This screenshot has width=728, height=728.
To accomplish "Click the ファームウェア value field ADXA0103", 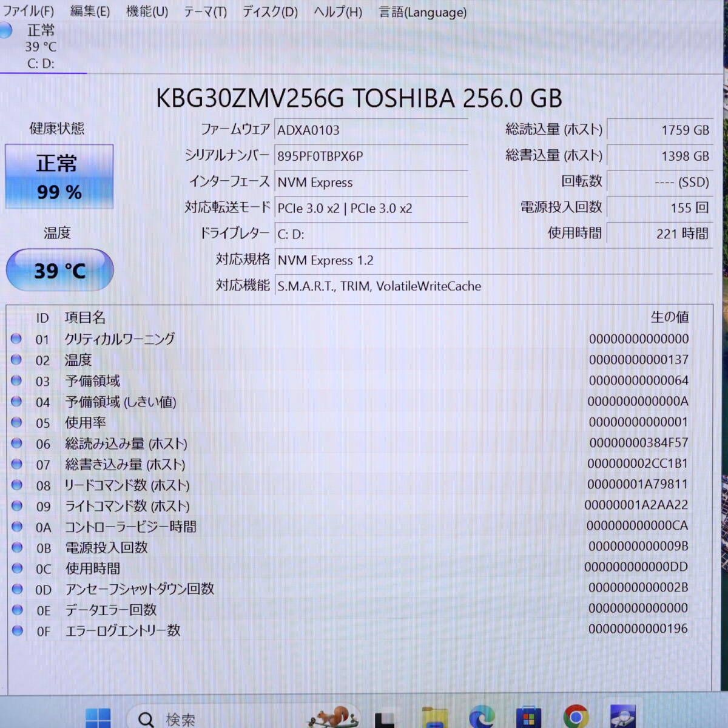I will [371, 130].
